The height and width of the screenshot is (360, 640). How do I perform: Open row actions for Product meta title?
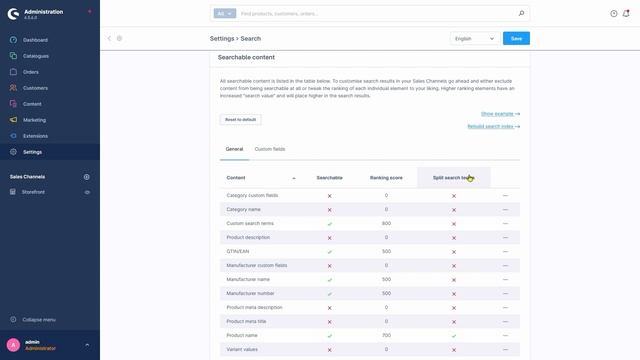[505, 322]
